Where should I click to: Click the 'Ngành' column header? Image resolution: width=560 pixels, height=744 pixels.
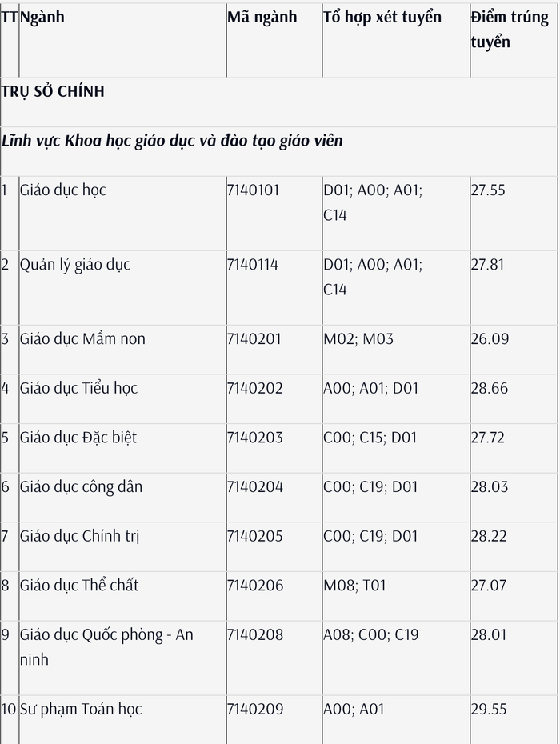tap(42, 17)
